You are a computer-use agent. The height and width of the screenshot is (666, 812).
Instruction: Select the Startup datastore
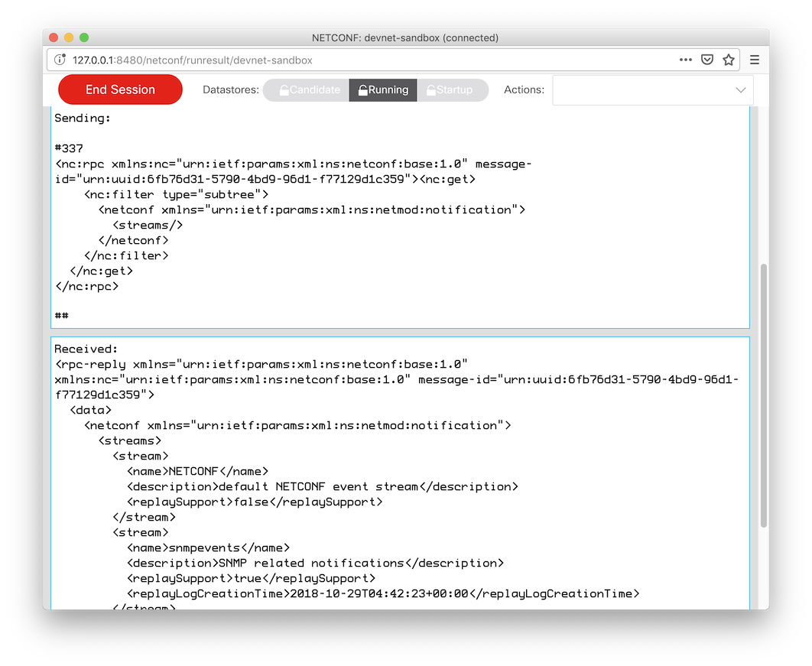pyautogui.click(x=452, y=90)
